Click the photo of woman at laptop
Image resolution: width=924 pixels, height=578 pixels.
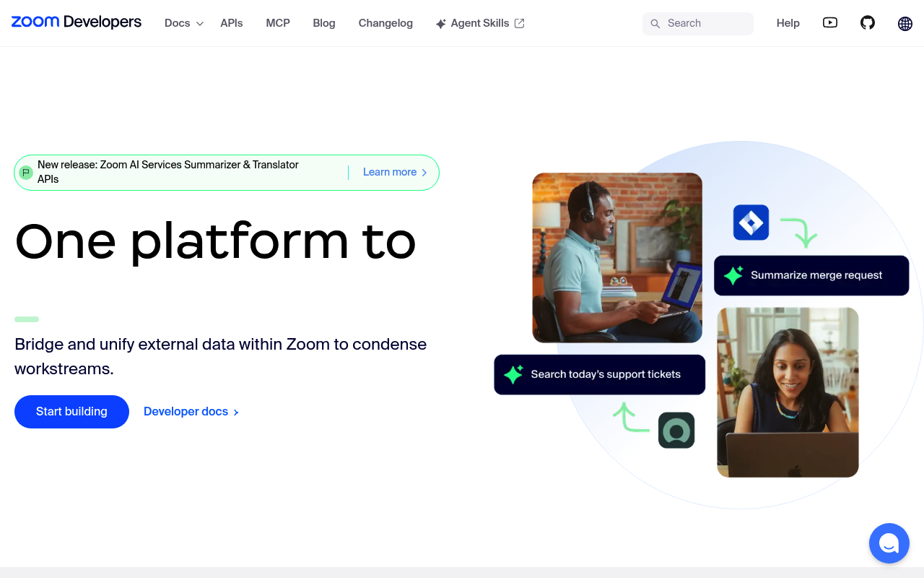point(788,392)
